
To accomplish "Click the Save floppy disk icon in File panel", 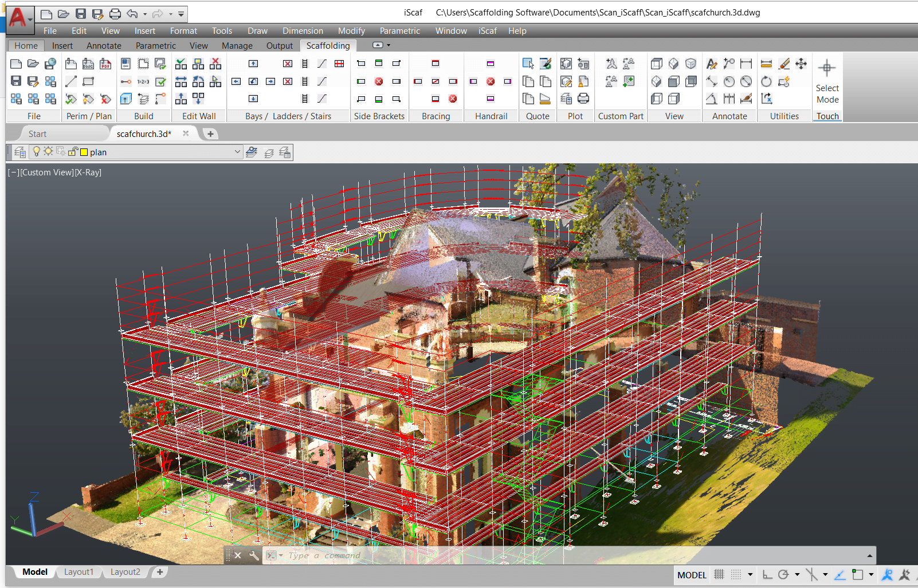I will click(x=16, y=81).
